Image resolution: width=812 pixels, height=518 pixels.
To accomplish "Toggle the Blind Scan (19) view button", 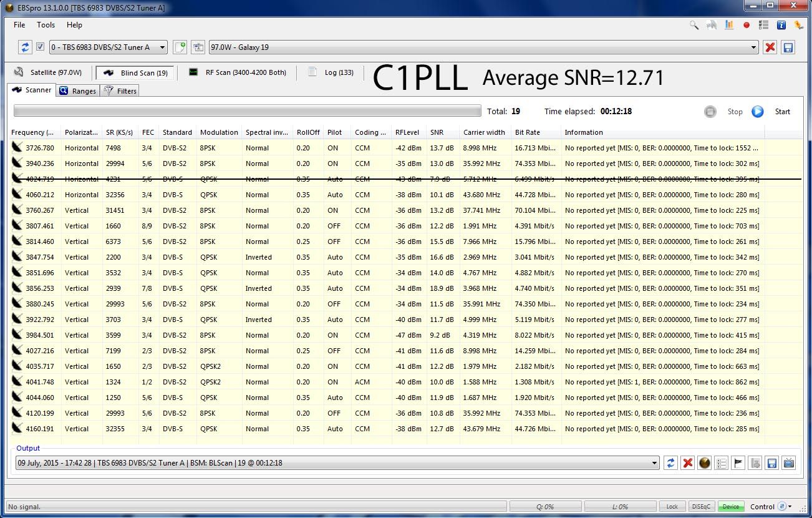I will tap(135, 72).
